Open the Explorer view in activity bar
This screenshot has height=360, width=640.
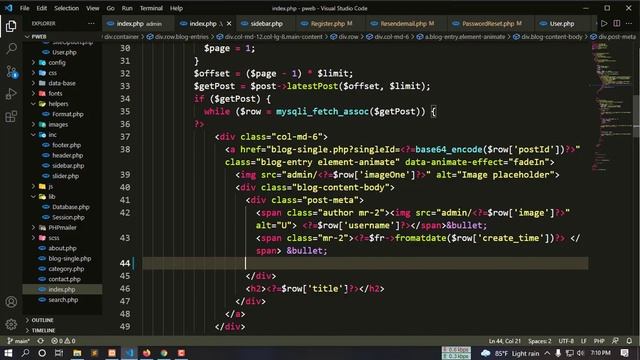pos(11,26)
